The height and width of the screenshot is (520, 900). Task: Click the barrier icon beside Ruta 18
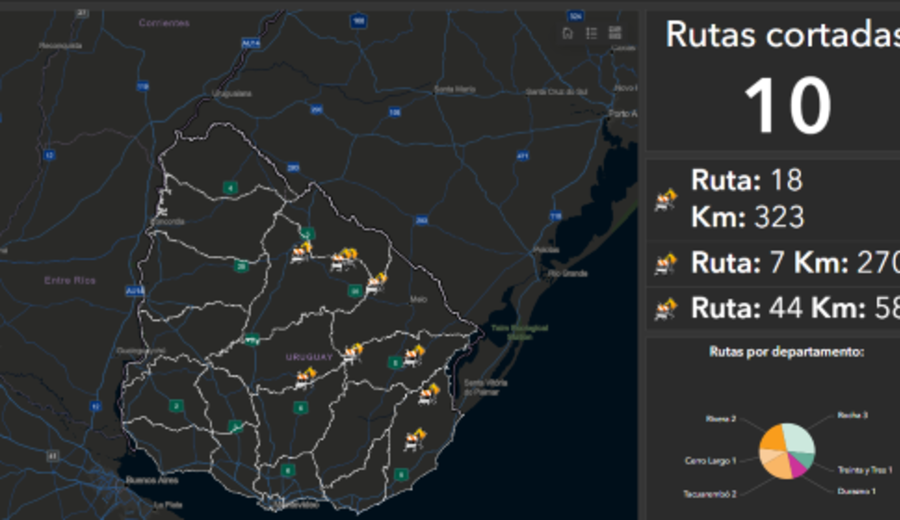[x=666, y=201]
